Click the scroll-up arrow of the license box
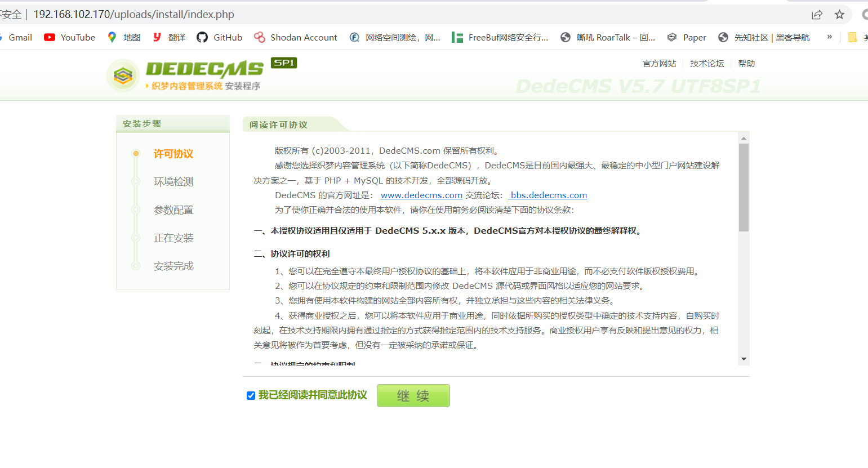The image size is (868, 468). 744,138
